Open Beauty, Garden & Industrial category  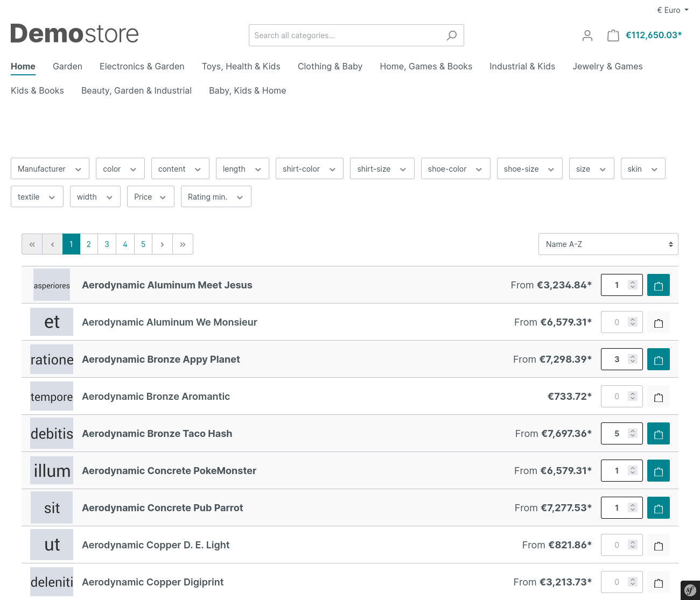[136, 90]
